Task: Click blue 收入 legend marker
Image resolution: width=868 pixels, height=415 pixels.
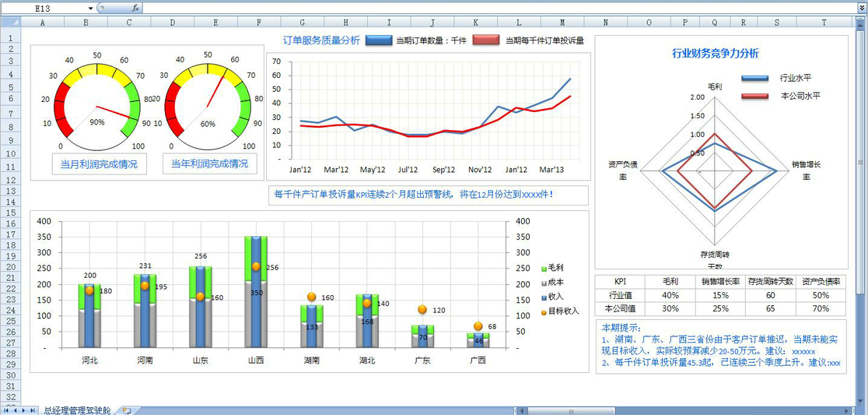Action: [544, 297]
